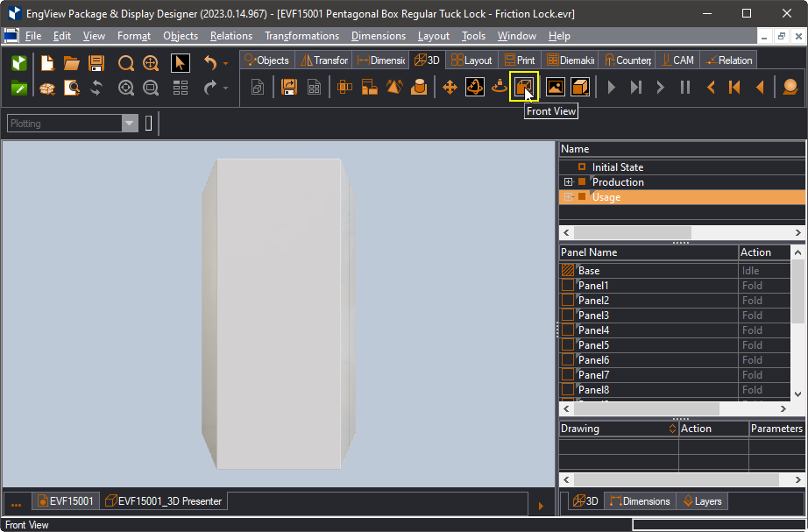Toggle the Panel1 checkbox

[x=567, y=285]
